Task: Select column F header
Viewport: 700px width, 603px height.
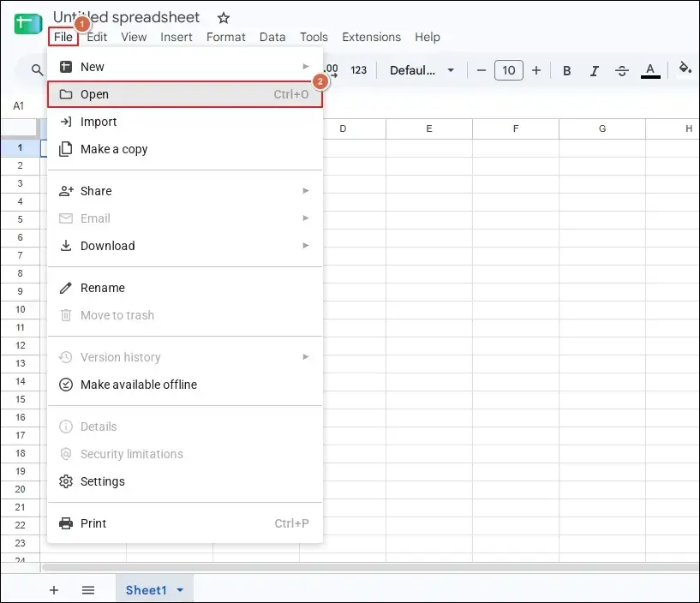Action: coord(516,128)
